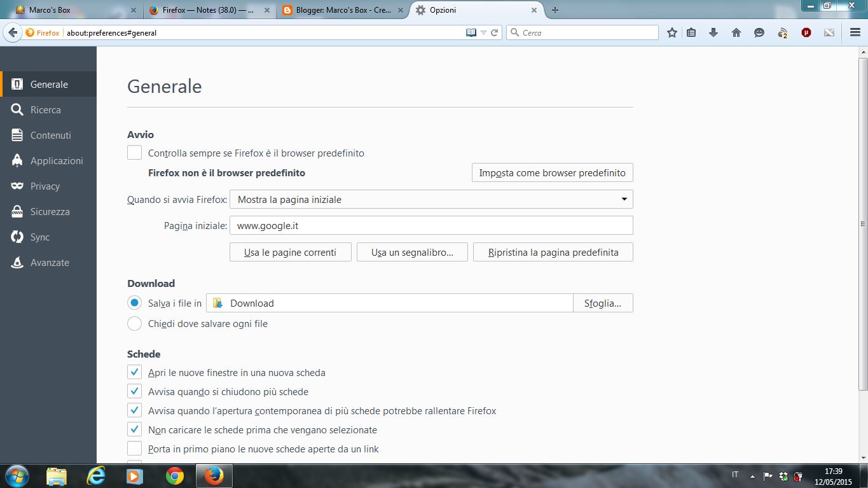Screen dimensions: 868x488
Task: Uncheck 'Avvisa quando l'apertura contemporanea' checkbox
Action: [x=134, y=410]
